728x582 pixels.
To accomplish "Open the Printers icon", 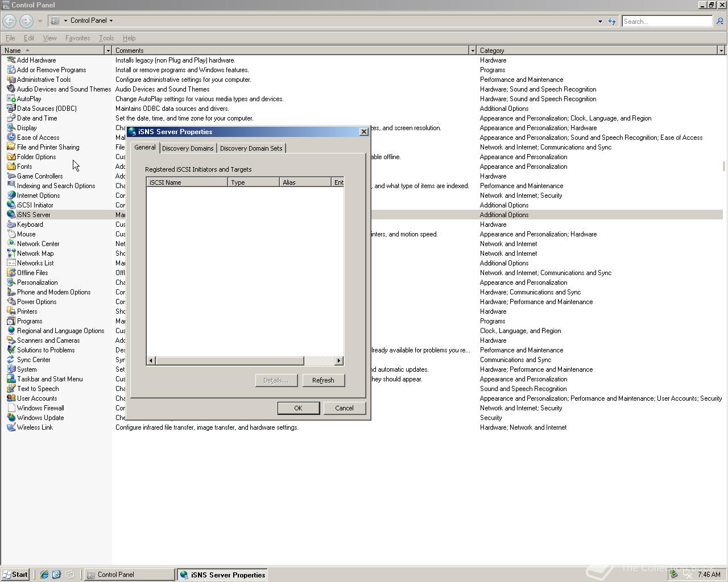I will (11, 311).
